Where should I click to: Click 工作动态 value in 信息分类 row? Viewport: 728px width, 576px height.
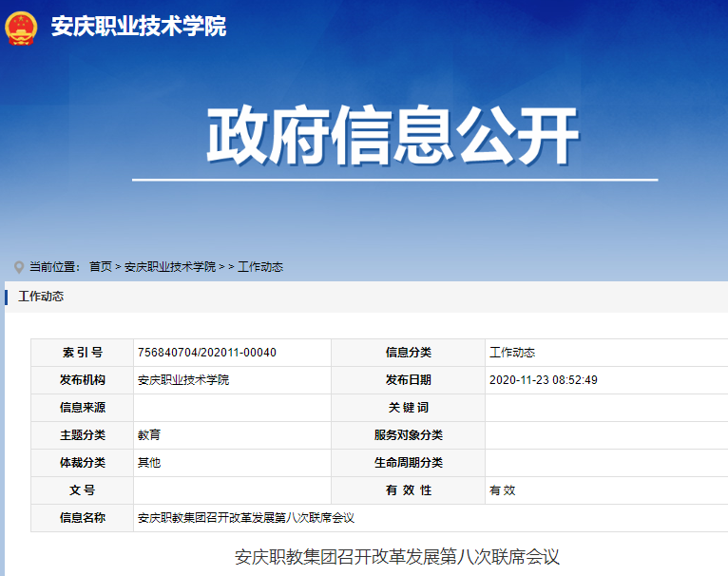pos(512,353)
